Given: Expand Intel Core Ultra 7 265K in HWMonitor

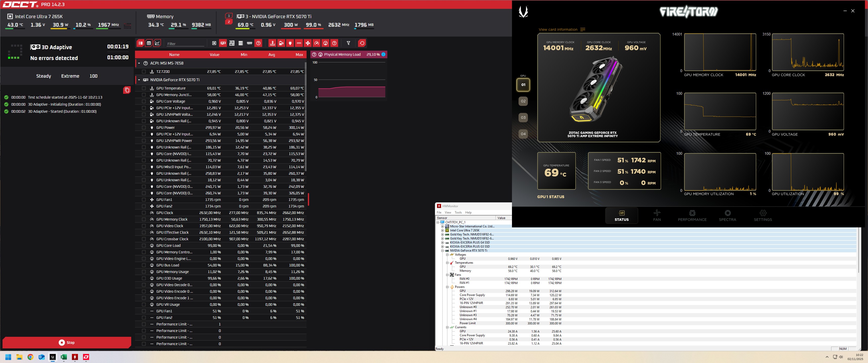Looking at the screenshot, I should point(442,231).
